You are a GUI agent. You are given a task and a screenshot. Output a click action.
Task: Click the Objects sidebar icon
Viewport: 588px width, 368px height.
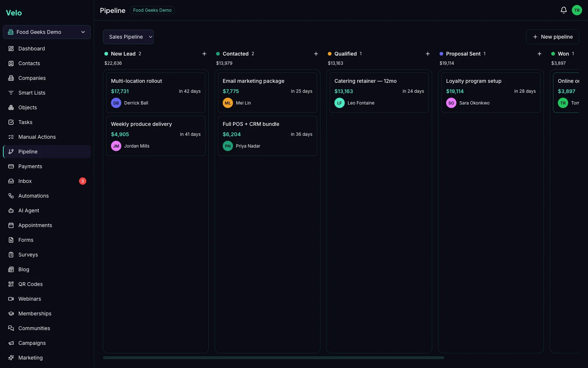click(11, 107)
